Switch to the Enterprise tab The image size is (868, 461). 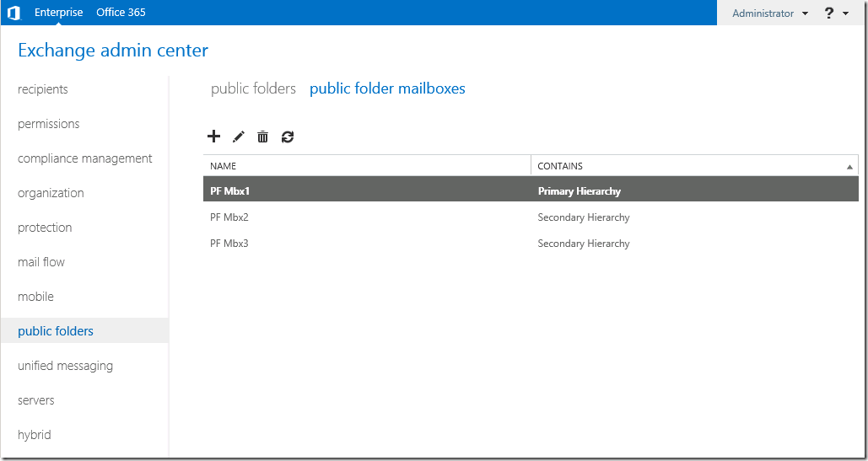59,12
